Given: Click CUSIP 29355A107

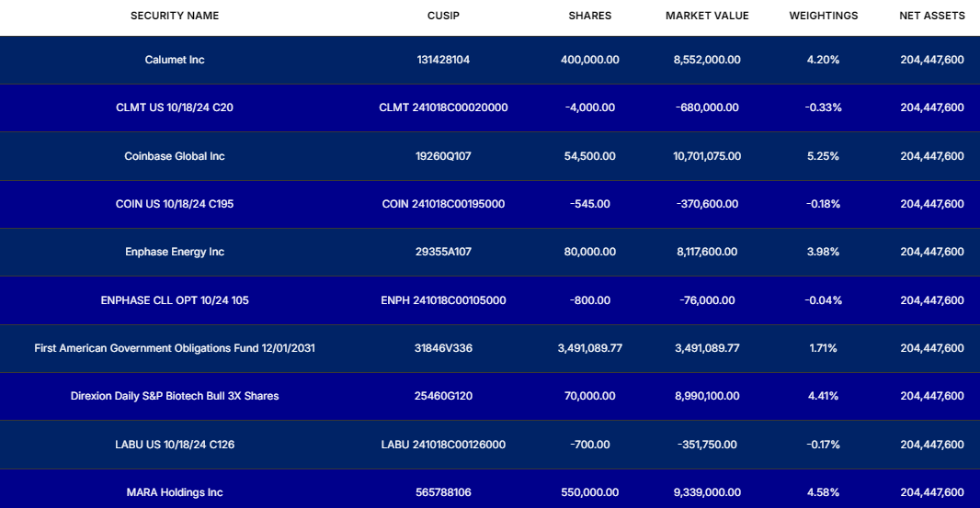Looking at the screenshot, I should pyautogui.click(x=443, y=252).
